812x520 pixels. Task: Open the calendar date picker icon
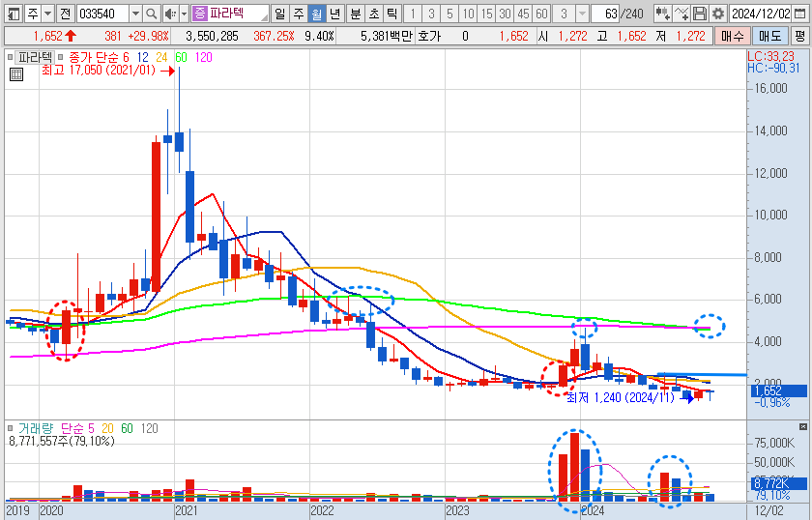[800, 14]
